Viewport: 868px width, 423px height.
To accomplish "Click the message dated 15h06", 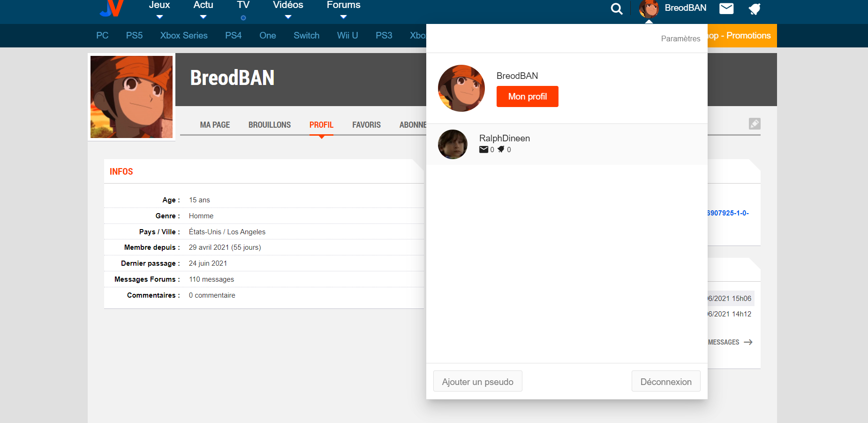I will coord(730,299).
